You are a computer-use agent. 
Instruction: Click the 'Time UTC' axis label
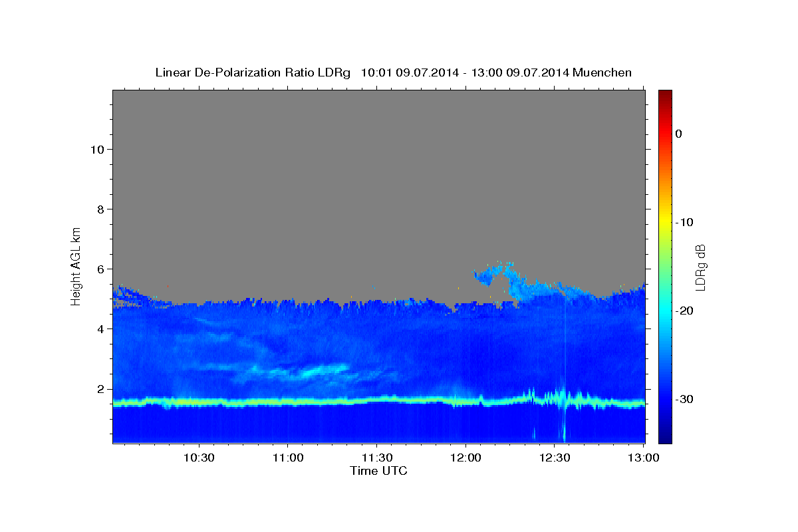click(378, 471)
